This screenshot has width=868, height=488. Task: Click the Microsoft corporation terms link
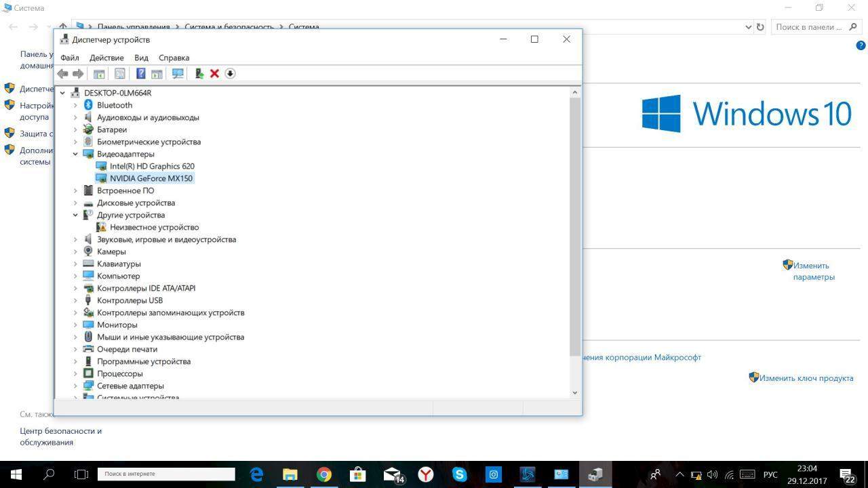pyautogui.click(x=642, y=357)
